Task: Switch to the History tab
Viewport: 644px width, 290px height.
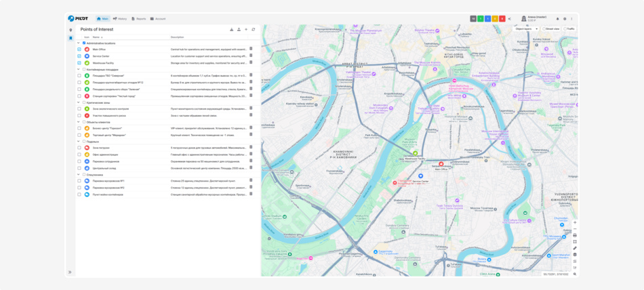Action: (120, 19)
